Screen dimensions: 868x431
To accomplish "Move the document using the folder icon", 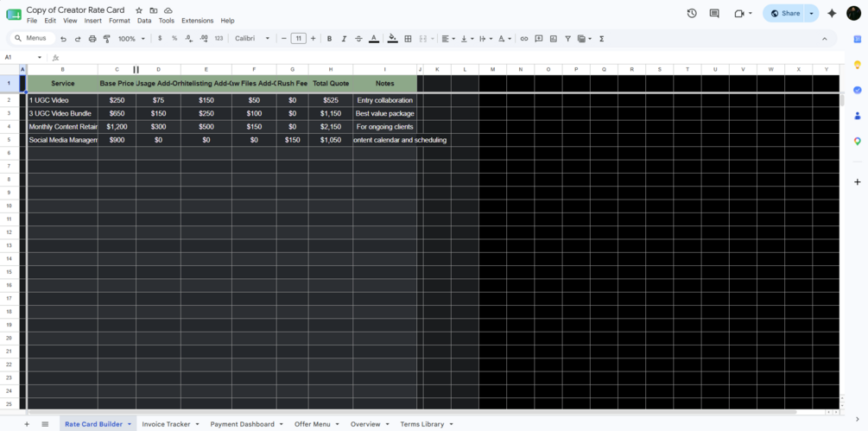I will (154, 10).
